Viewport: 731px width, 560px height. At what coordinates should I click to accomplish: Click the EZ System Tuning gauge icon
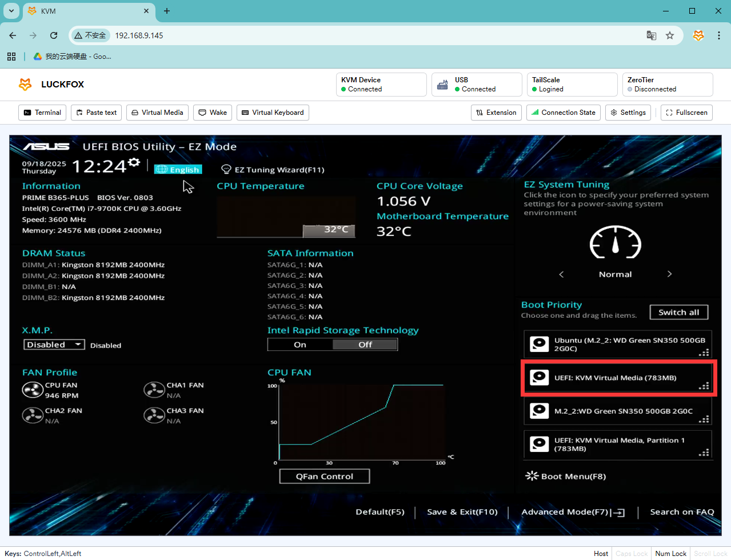point(615,242)
